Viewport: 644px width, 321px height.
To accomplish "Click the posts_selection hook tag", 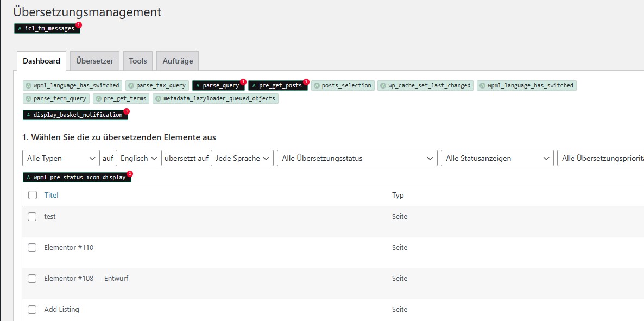I will tap(343, 85).
